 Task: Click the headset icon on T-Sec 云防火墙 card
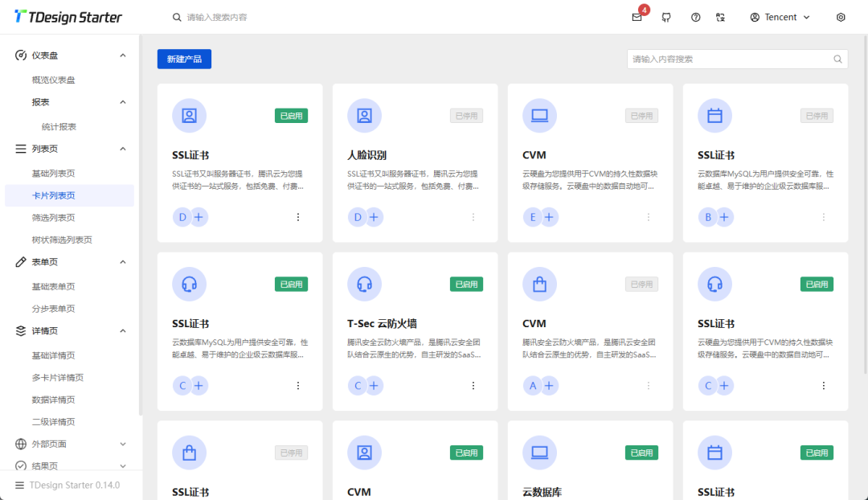point(364,284)
